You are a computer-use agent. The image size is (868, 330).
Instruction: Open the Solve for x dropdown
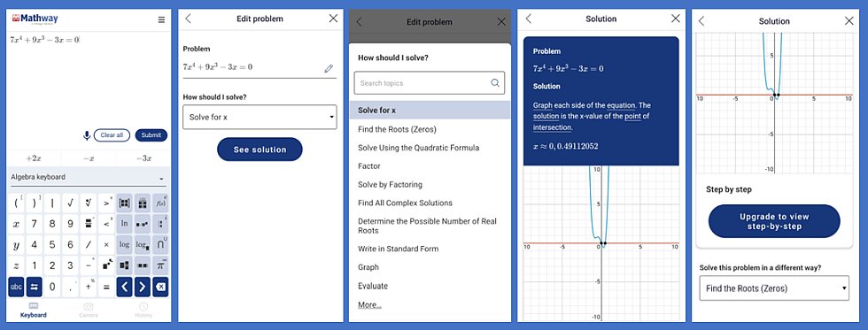point(260,117)
